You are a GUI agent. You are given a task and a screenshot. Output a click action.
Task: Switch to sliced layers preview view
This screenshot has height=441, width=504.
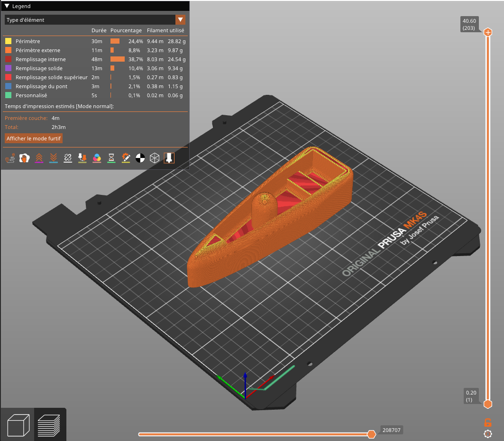49,425
